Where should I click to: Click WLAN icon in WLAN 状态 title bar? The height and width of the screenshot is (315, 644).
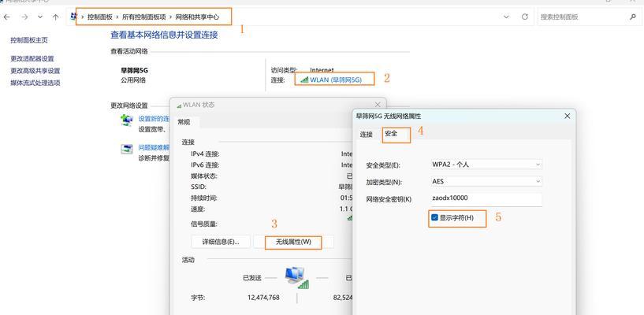(179, 106)
